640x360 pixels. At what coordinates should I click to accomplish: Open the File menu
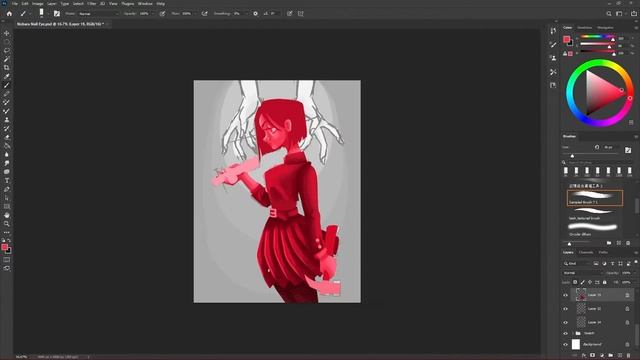(x=15, y=4)
